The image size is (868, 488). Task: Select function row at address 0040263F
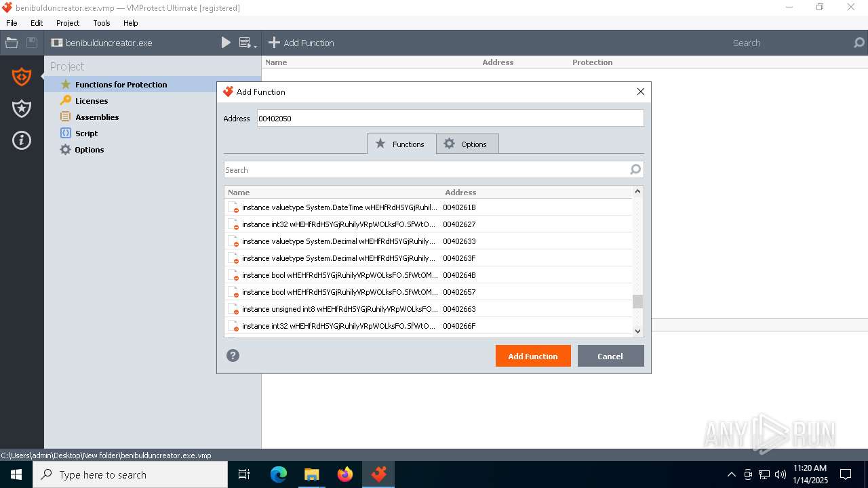pos(428,258)
